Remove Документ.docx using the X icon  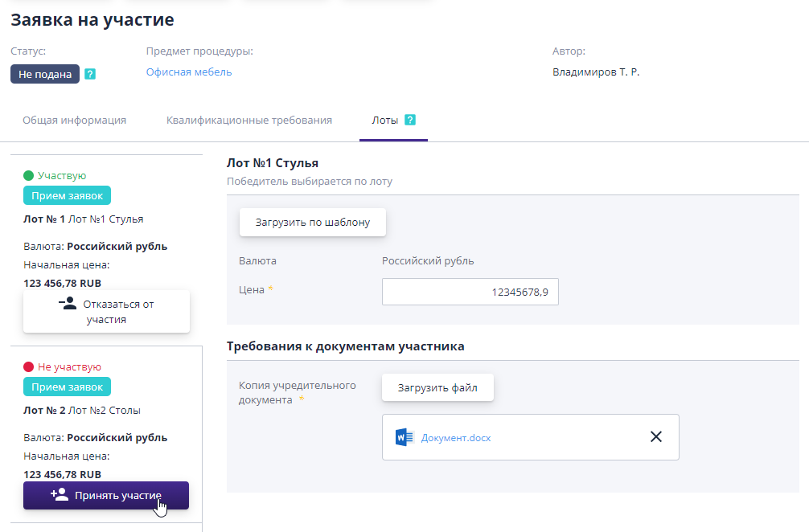coord(655,436)
